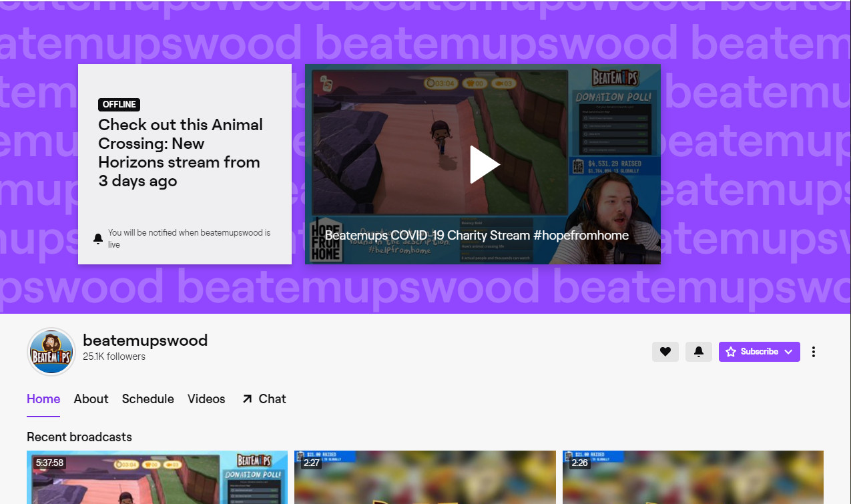The height and width of the screenshot is (504, 851).
Task: Play the Beatemups COVID-19 Charity Stream video
Action: pyautogui.click(x=483, y=164)
